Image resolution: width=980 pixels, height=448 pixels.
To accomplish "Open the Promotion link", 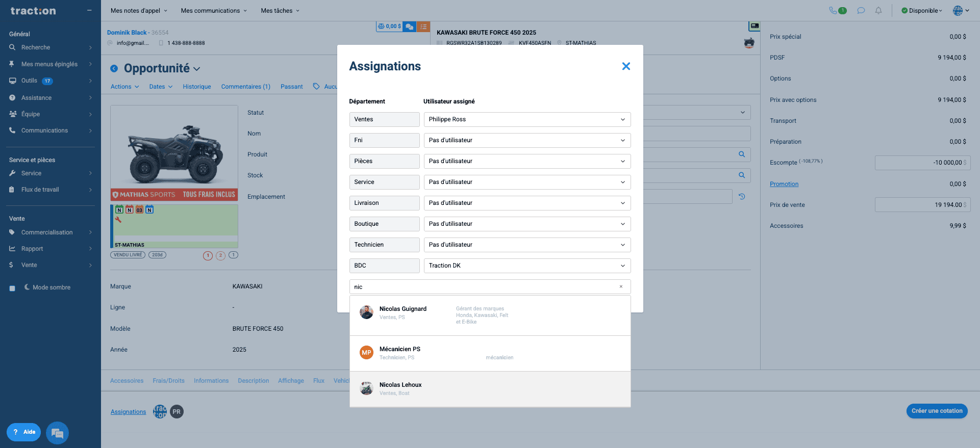I will point(784,184).
